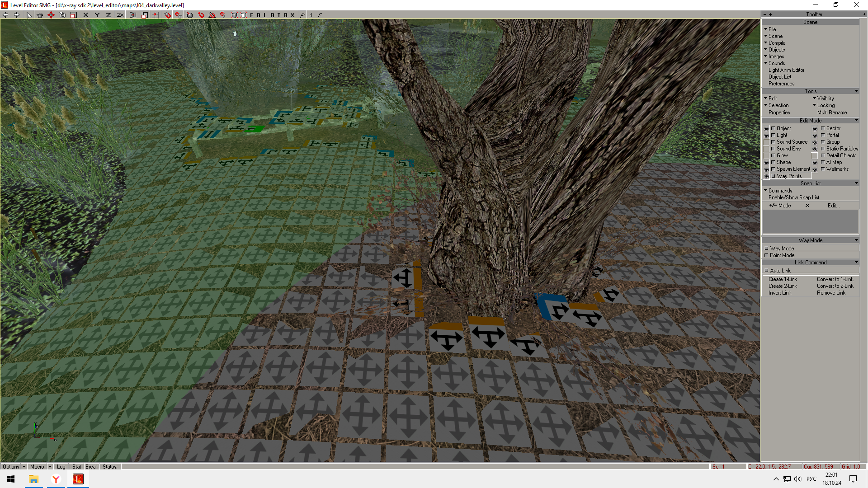This screenshot has width=868, height=488.
Task: Click Multi Rename
Action: 832,113
